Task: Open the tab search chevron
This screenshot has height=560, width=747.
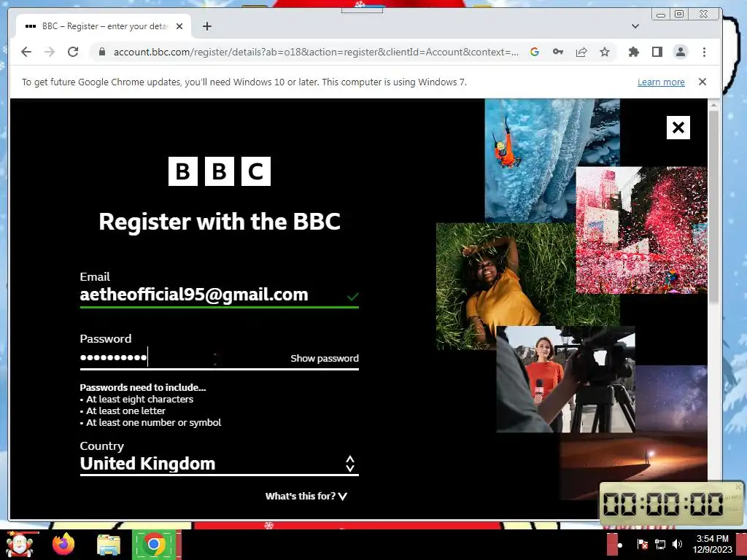Action: 635,26
